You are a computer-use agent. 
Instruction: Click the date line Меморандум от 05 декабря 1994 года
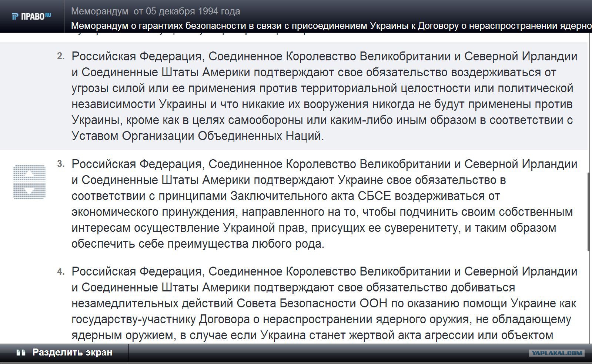tap(155, 11)
